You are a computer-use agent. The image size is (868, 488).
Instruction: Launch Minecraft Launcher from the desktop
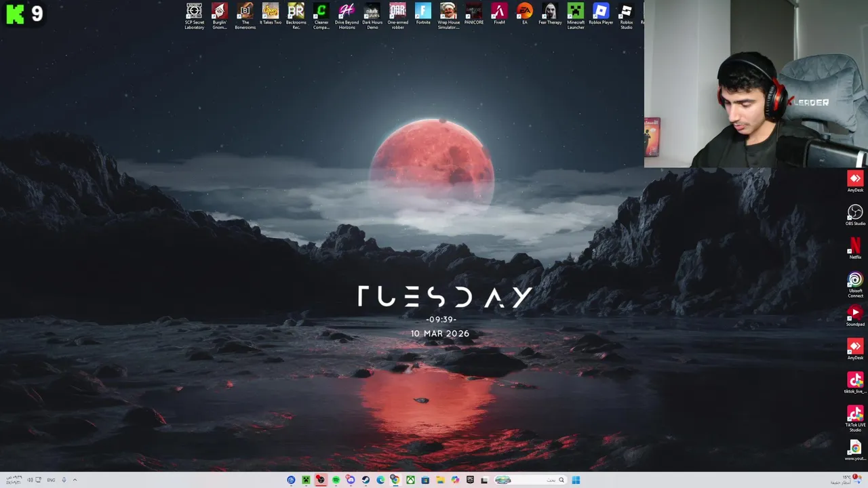(576, 16)
